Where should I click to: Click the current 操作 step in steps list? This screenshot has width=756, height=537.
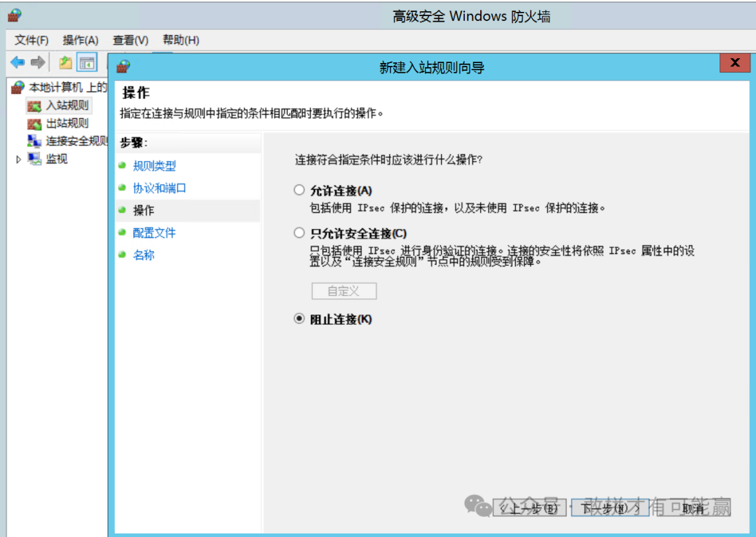(143, 210)
